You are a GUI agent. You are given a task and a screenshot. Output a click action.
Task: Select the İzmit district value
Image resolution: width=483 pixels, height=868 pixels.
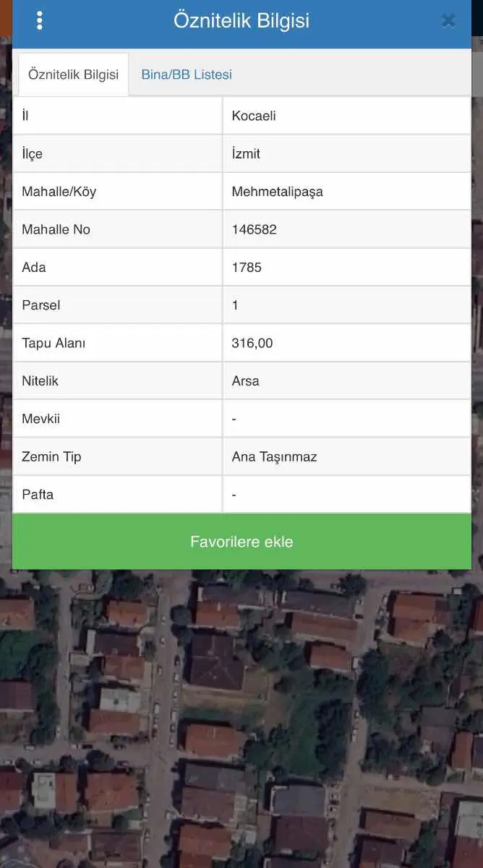pos(246,153)
